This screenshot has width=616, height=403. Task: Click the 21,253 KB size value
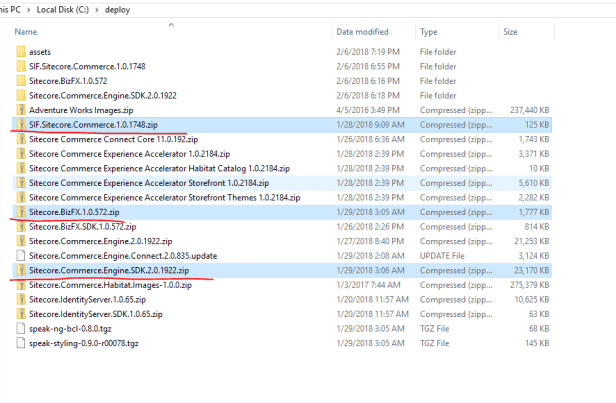pos(532,241)
